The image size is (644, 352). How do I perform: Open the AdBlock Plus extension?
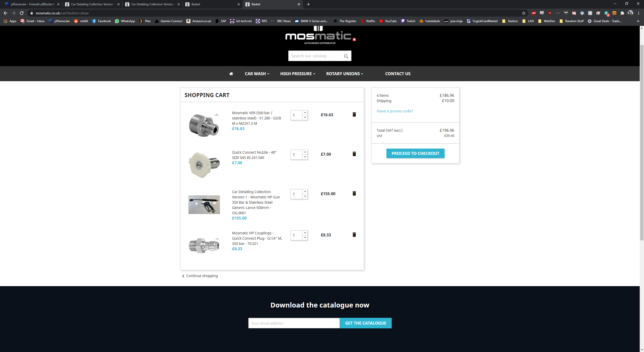pyautogui.click(x=534, y=13)
